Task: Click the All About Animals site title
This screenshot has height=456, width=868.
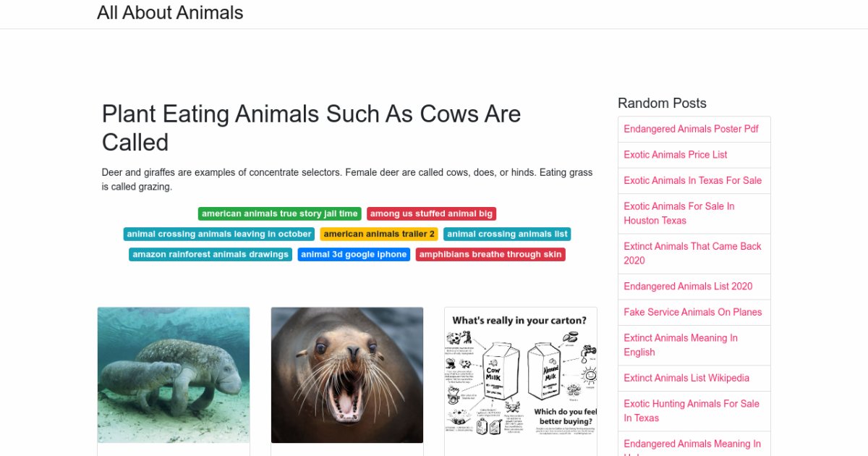Action: pos(170,12)
